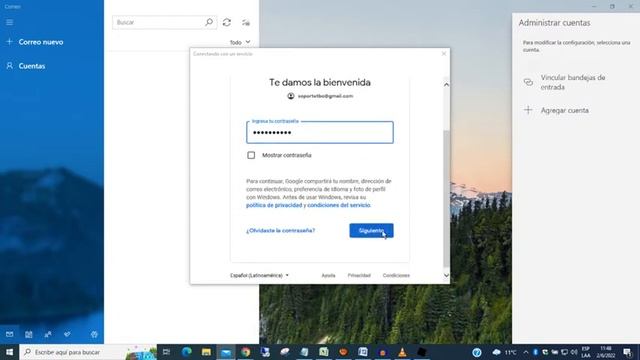
Task: Click the plus icon beside Agregar cuenta
Action: coord(528,110)
